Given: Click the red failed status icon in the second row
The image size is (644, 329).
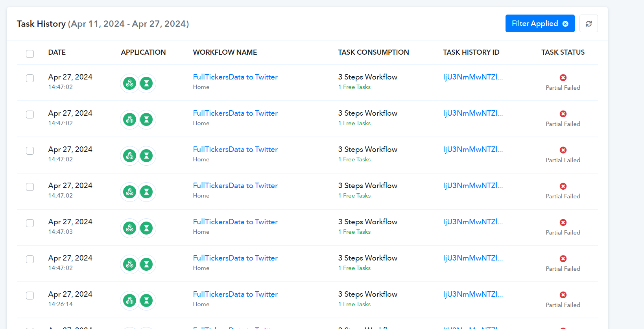Looking at the screenshot, I should tap(563, 114).
